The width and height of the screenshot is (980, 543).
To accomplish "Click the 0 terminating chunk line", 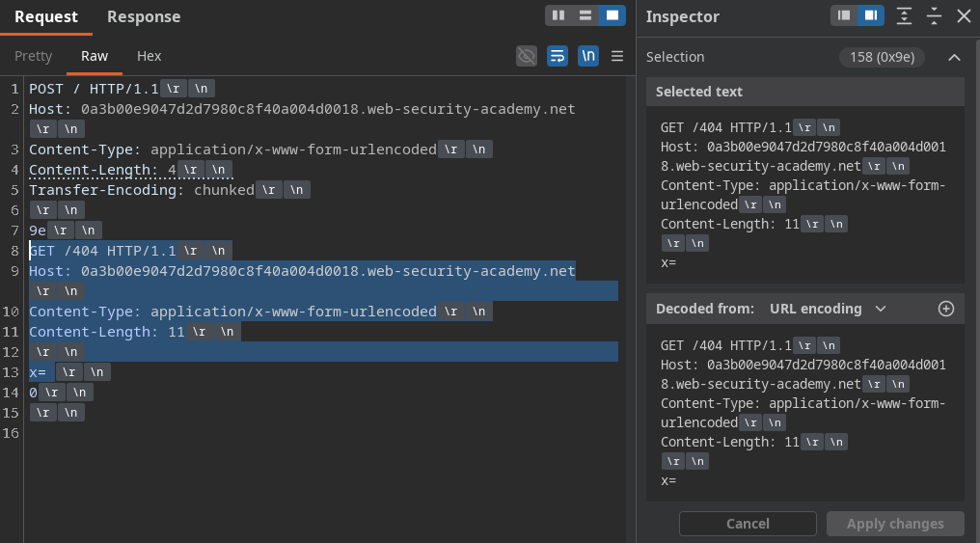I will [x=33, y=393].
